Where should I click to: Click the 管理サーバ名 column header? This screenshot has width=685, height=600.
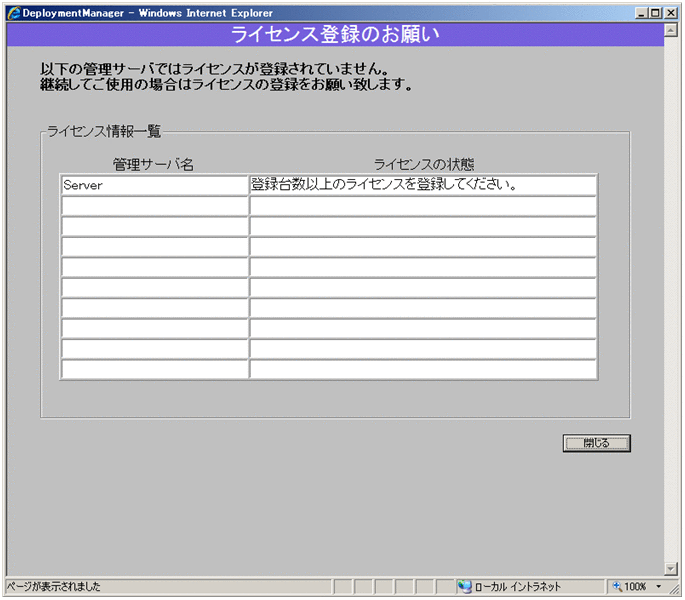(153, 165)
